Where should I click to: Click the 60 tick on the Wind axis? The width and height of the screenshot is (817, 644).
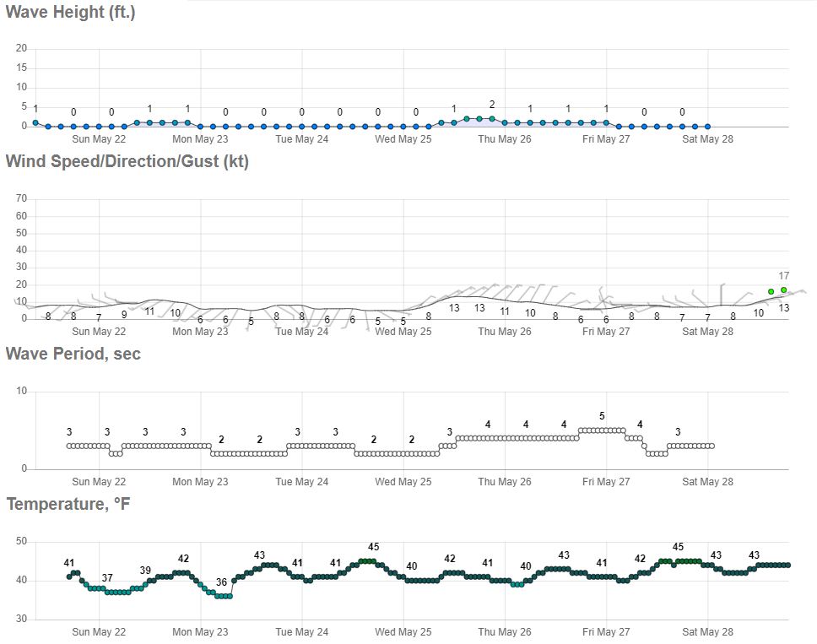click(x=21, y=216)
